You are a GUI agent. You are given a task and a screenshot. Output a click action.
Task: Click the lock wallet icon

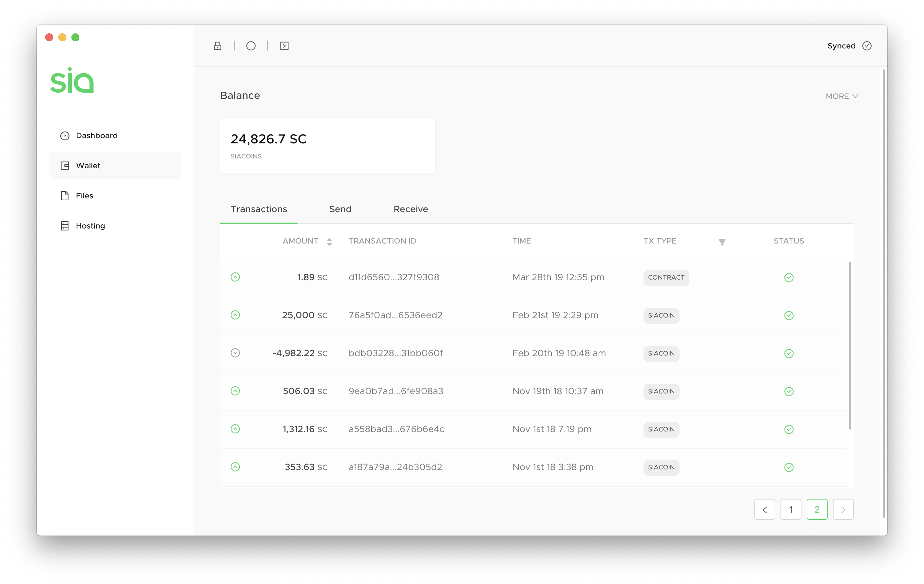pyautogui.click(x=218, y=46)
